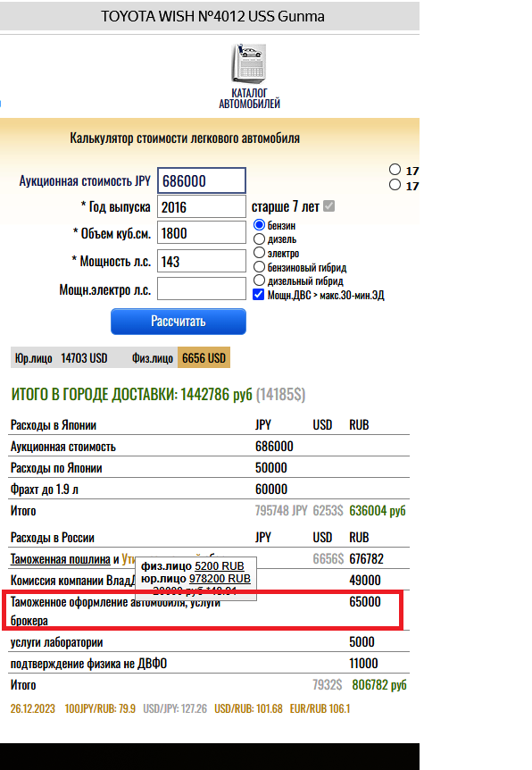Toggle the Мощн.ДВС checkbox
Viewport: 532px width, 770px height.
259,295
